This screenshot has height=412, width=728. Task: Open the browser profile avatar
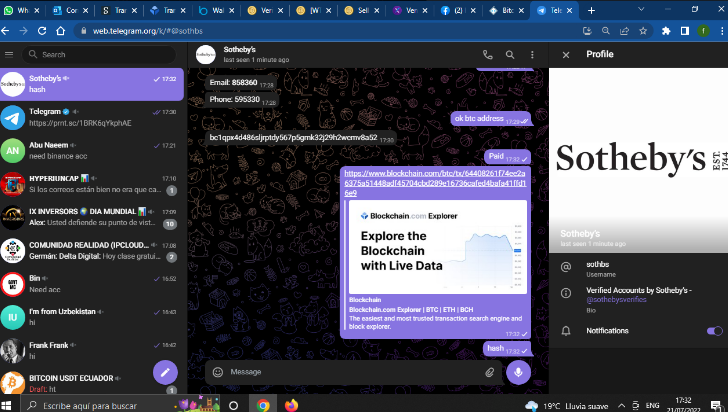[703, 31]
